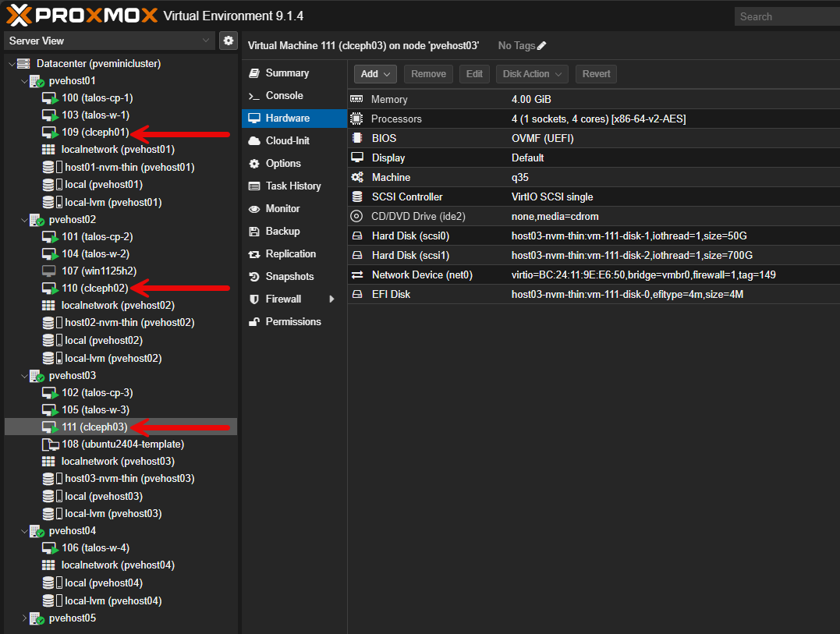Click Hard Disk (scsi0) drive icon
The image size is (840, 634).
coord(356,236)
